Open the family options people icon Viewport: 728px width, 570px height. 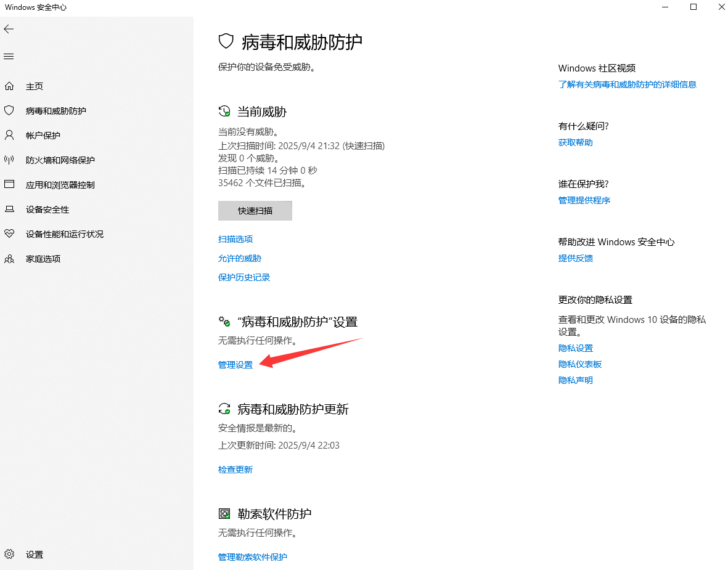(x=9, y=259)
